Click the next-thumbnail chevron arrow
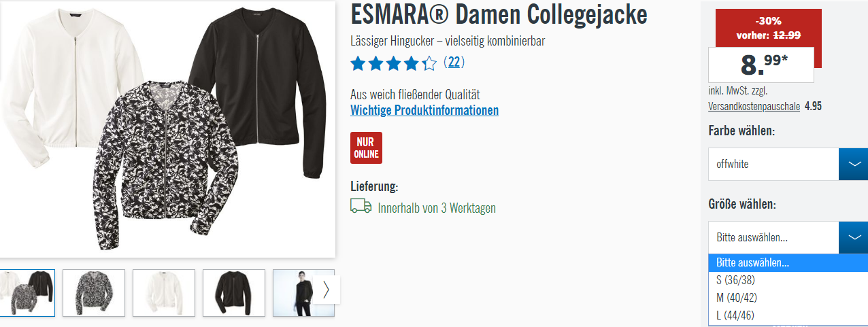 point(326,290)
